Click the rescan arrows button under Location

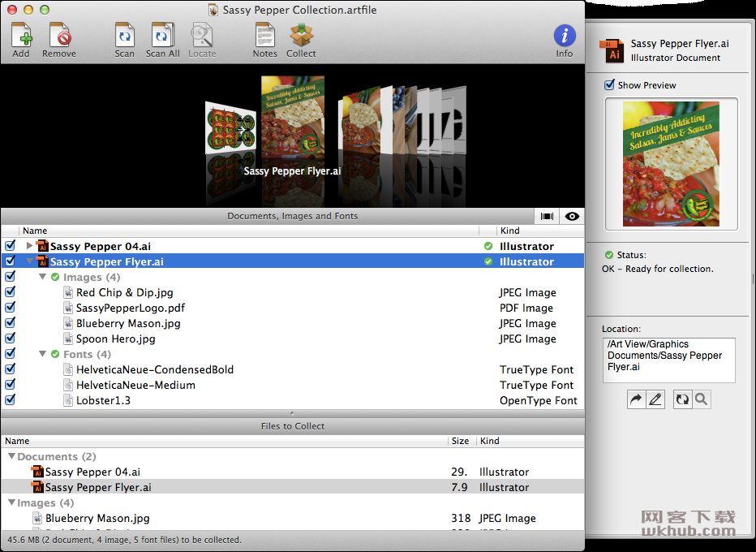click(682, 399)
